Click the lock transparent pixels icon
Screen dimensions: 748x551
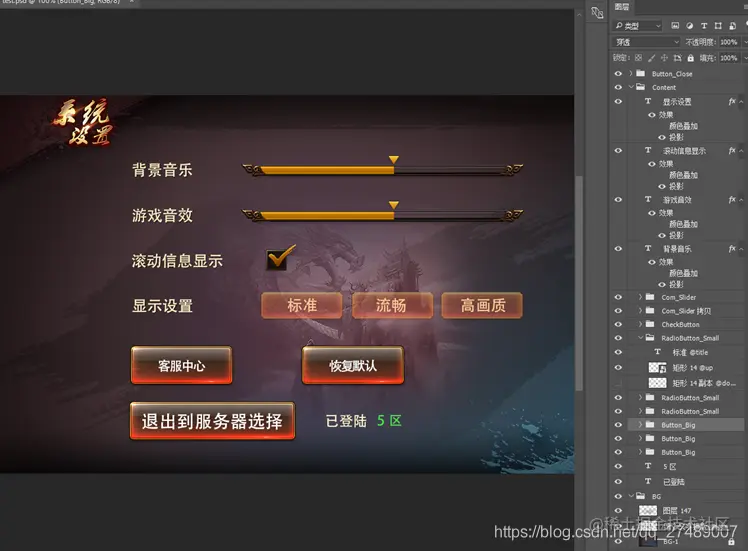click(638, 58)
